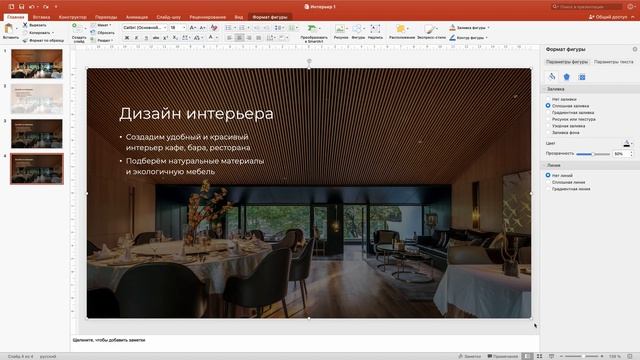This screenshot has width=640, height=360.
Task: Toggle bold (Ж) formatting
Action: click(x=127, y=38)
